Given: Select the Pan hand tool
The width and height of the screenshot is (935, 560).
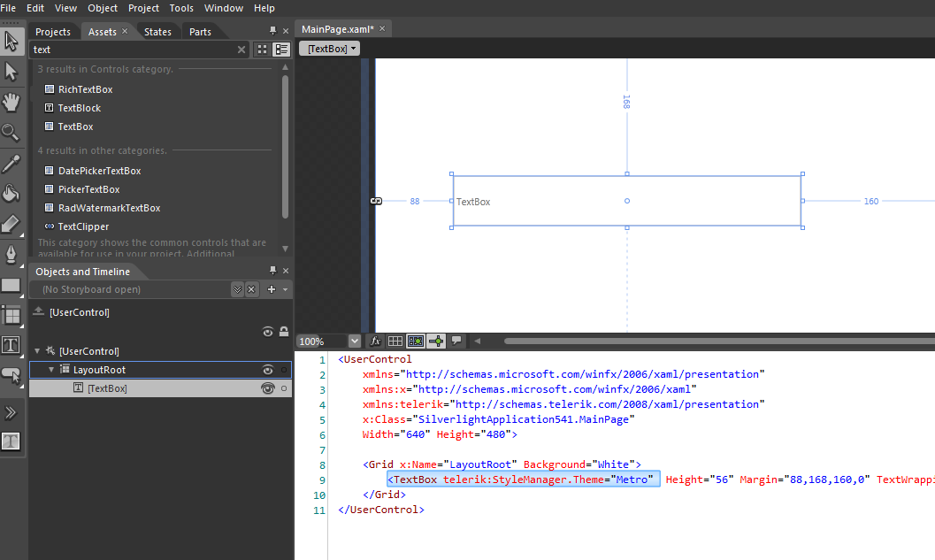Looking at the screenshot, I should click(x=11, y=103).
